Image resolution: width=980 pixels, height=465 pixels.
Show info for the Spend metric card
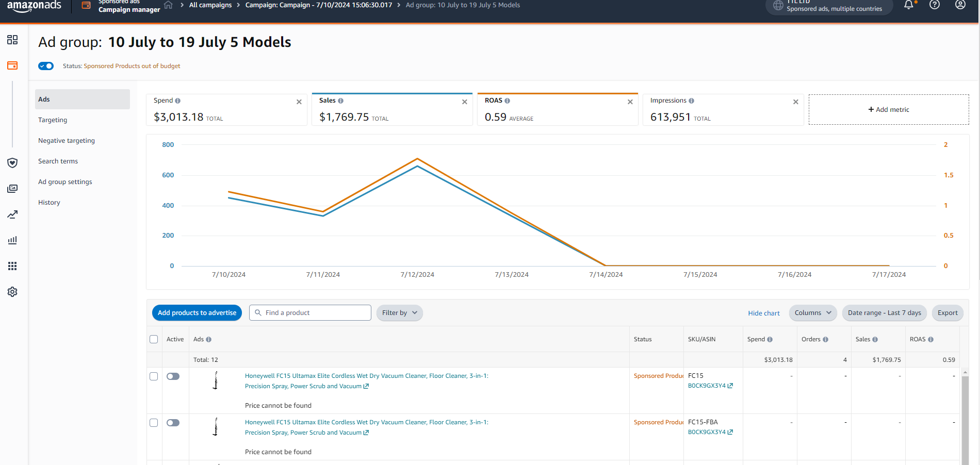[178, 101]
